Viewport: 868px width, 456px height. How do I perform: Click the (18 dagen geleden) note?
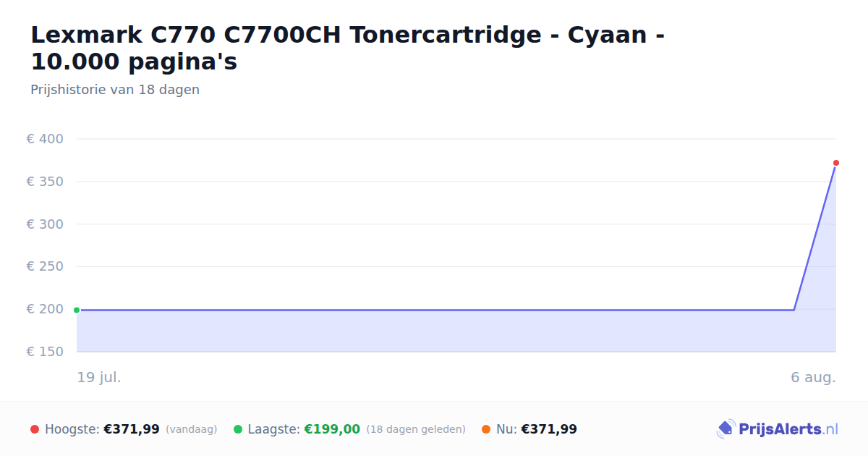click(x=416, y=429)
